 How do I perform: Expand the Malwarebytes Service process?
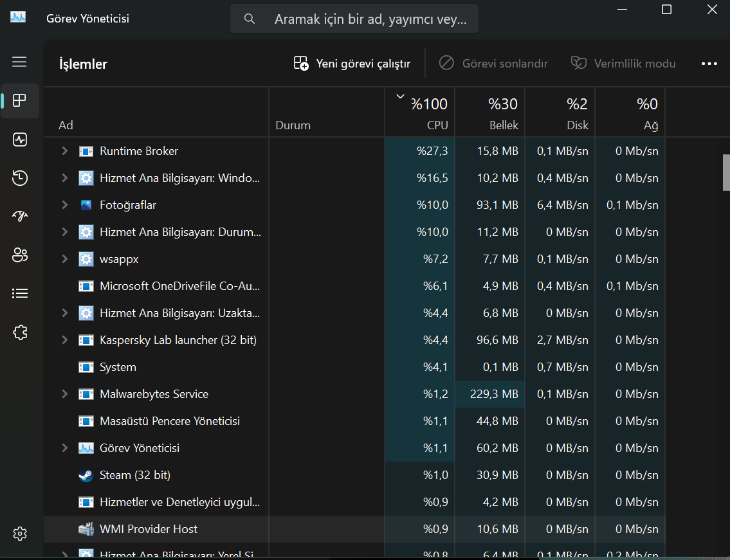click(x=65, y=394)
